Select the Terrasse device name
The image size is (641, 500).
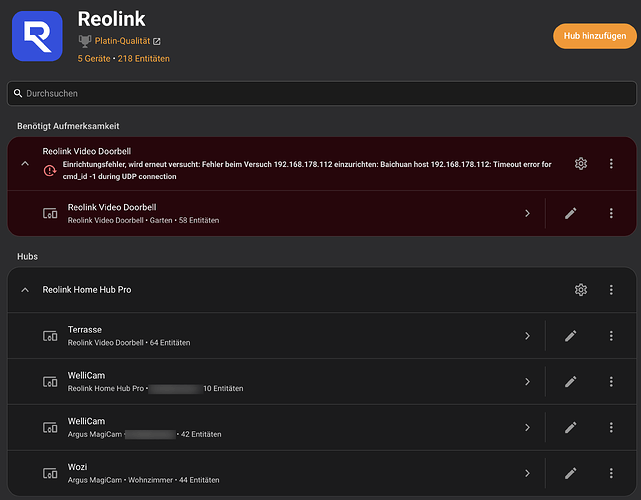pyautogui.click(x=85, y=330)
